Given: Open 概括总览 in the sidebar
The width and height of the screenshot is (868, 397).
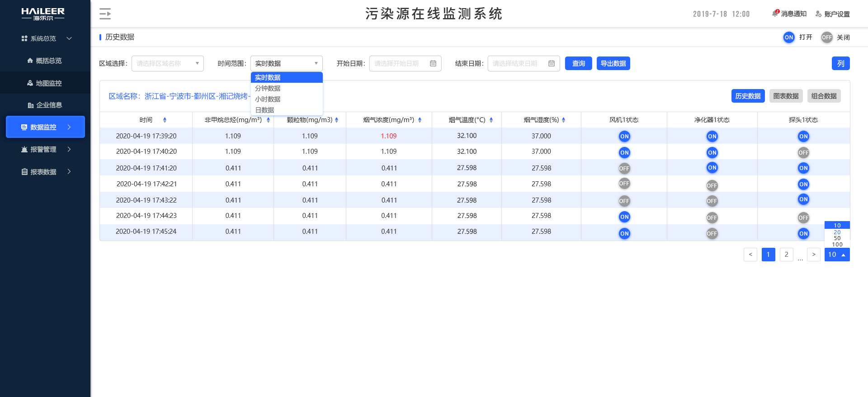Looking at the screenshot, I should [x=44, y=61].
